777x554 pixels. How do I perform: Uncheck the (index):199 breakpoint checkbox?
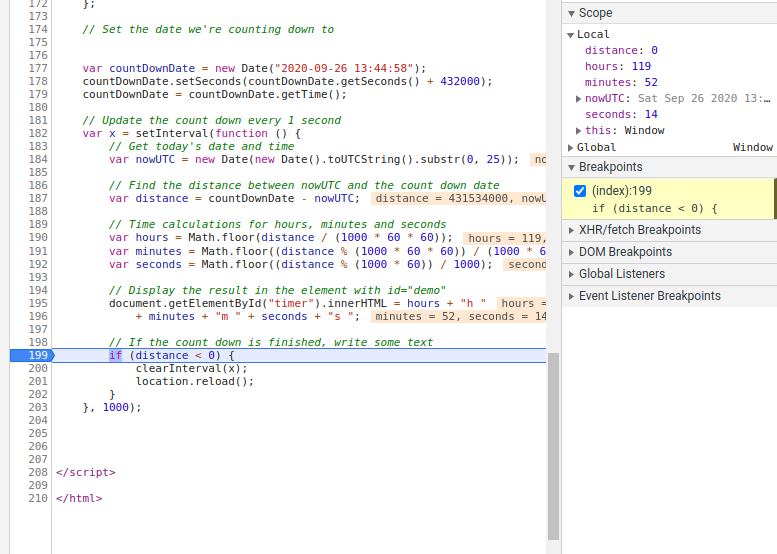coord(580,191)
